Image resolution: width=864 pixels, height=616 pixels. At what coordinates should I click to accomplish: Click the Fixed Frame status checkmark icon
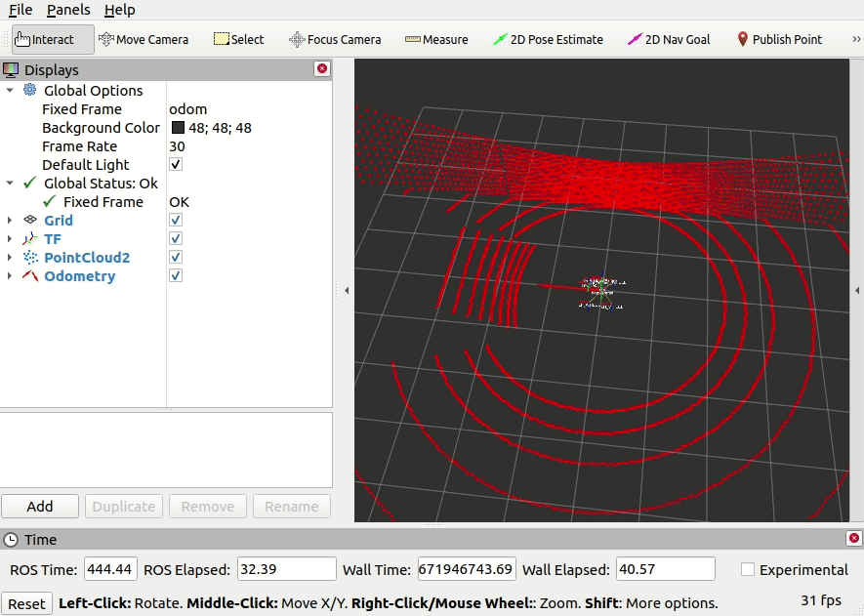coord(50,201)
